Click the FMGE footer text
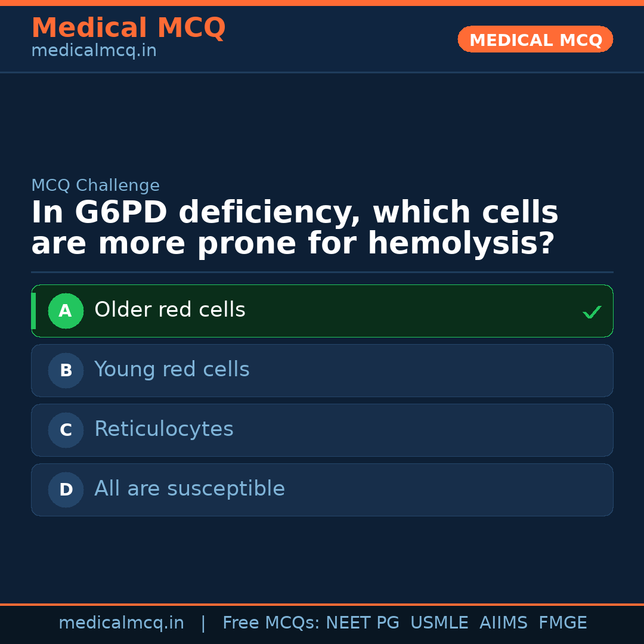This screenshot has width=644, height=644. pyautogui.click(x=563, y=623)
